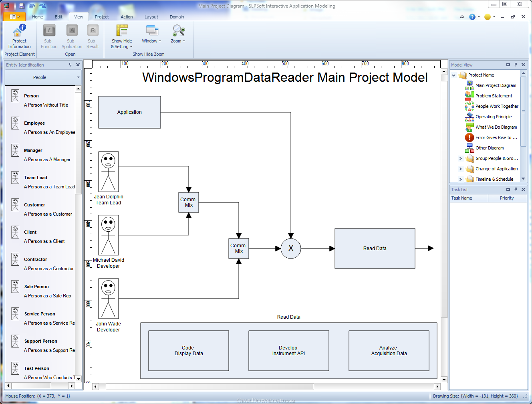532x404 pixels.
Task: Click entity list scroll down arrow
Action: [78, 379]
